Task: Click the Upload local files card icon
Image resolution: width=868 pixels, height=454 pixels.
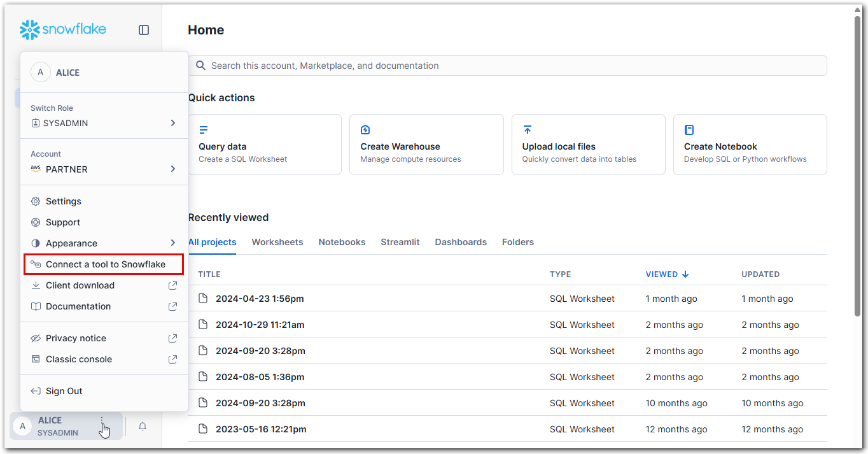Action: [528, 130]
